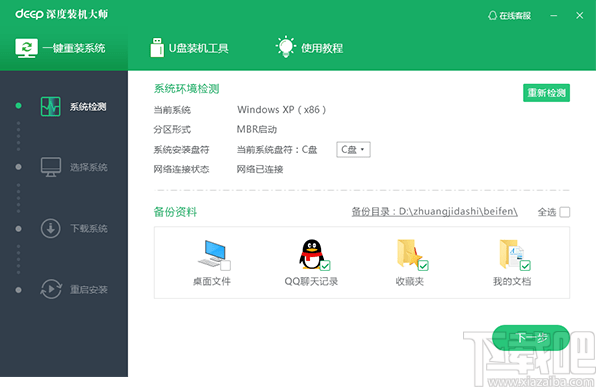Viewport: 598px width, 387px height.
Task: Uncheck the 收藏夹 backup checkbox
Action: (x=423, y=265)
